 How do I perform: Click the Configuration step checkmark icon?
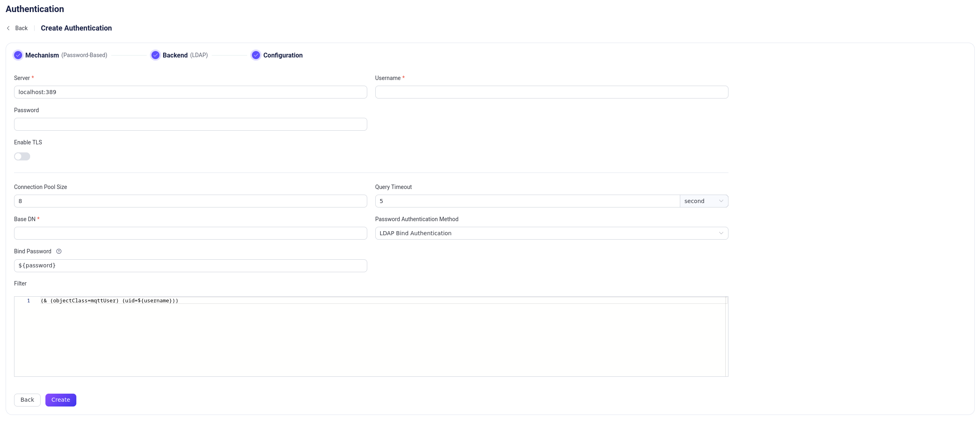click(x=256, y=55)
